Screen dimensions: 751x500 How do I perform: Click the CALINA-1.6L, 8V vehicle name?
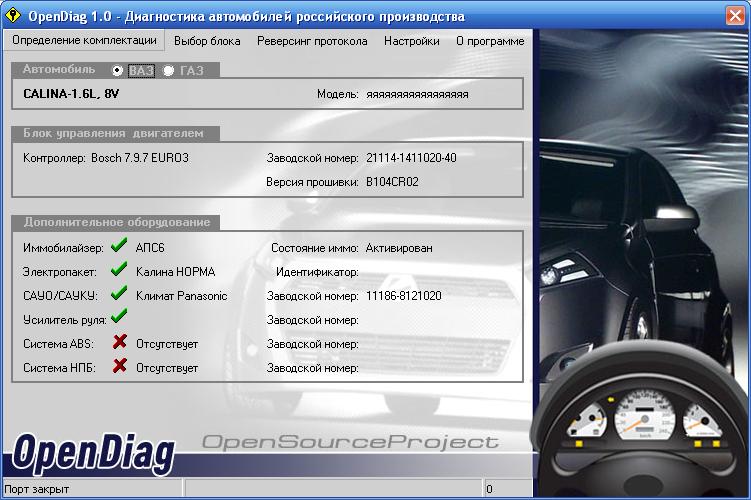point(71,94)
